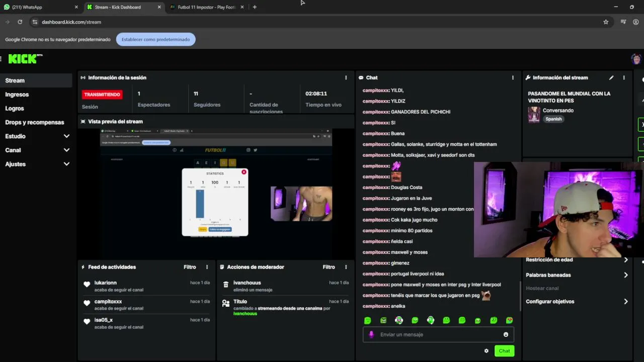This screenshot has height=362, width=644.
Task: Edit stream info with the pencil icon
Action: 611,77
